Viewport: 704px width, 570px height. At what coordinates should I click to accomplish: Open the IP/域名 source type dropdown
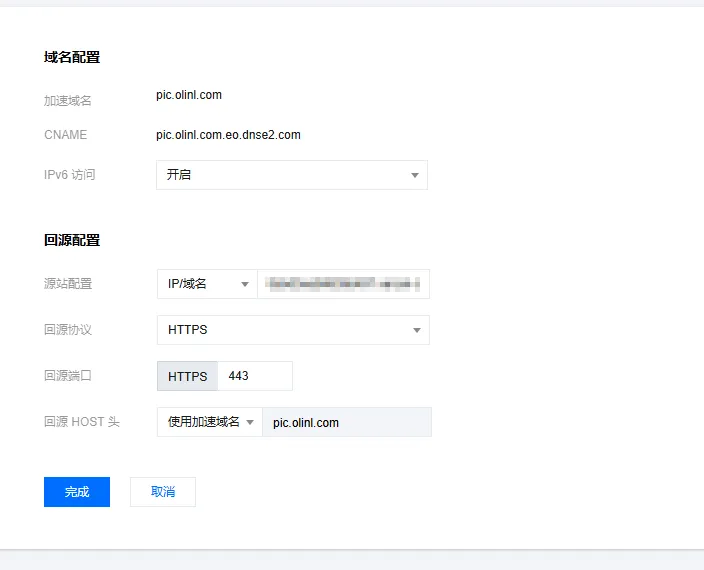207,284
